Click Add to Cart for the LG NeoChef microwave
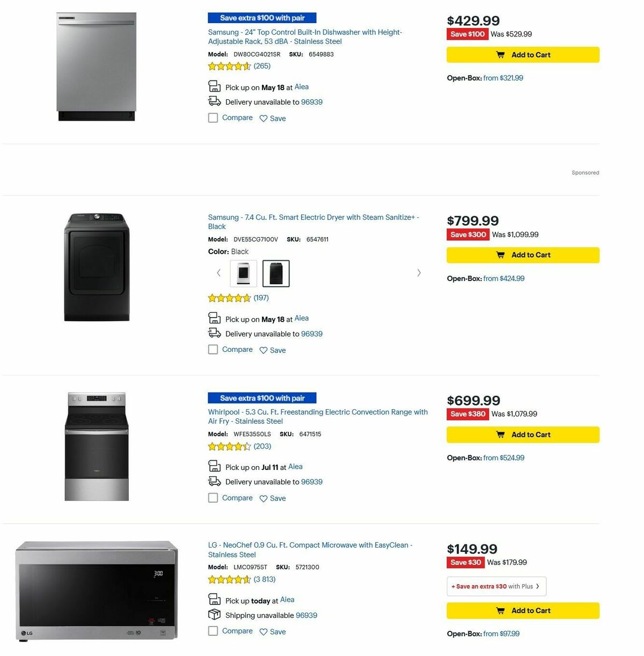The width and height of the screenshot is (644, 656). click(x=522, y=610)
